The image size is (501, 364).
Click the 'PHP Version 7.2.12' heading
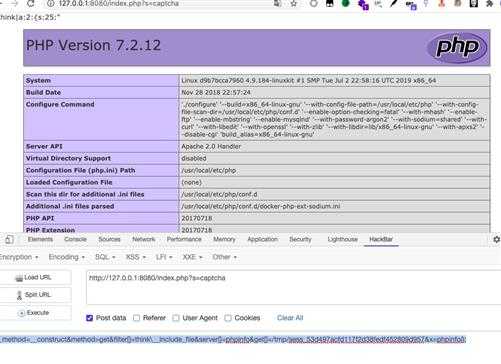coord(93,45)
